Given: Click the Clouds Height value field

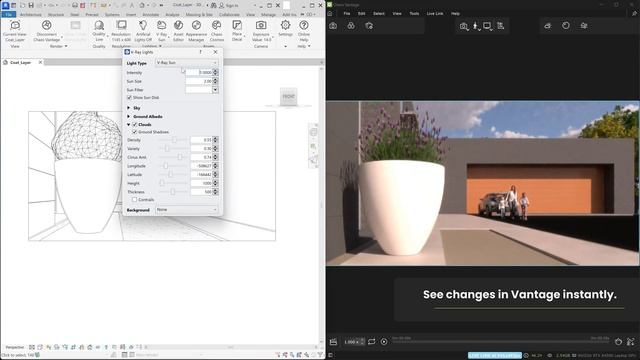Looking at the screenshot, I should [201, 183].
